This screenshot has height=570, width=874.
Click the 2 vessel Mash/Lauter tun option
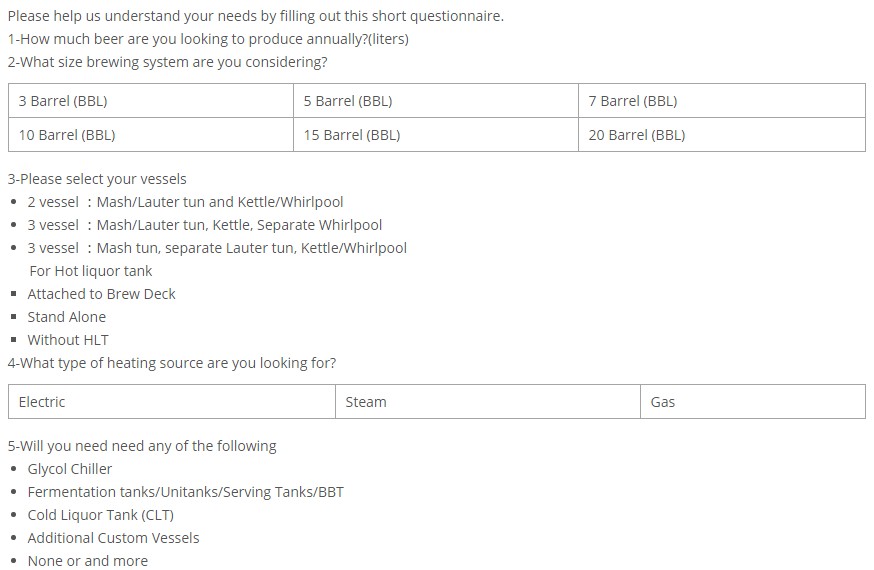[185, 202]
